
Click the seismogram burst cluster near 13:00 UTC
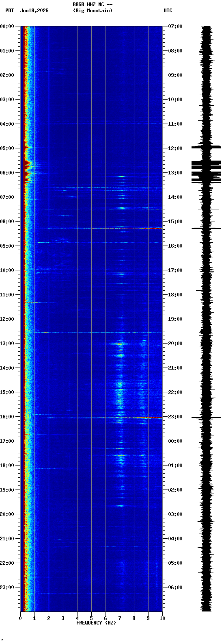(207, 171)
